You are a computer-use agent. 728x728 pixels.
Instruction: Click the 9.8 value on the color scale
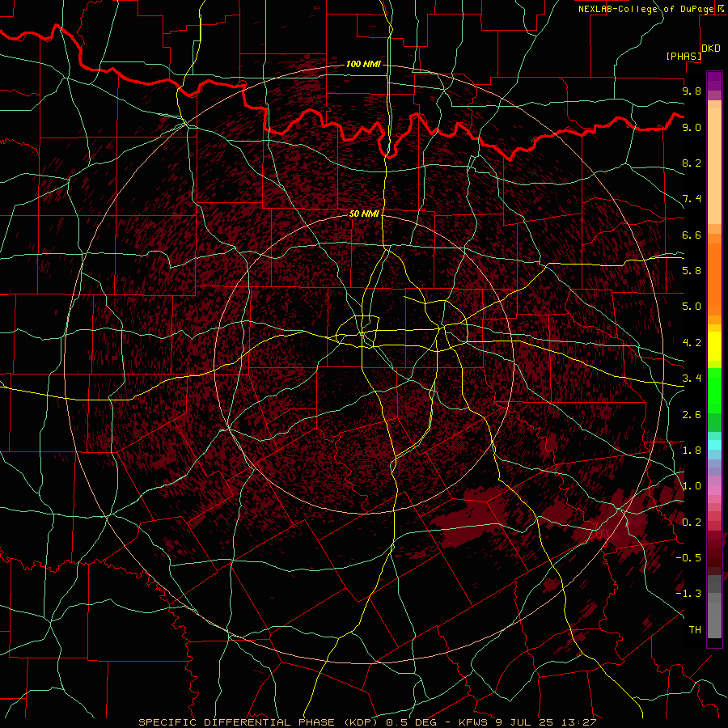692,91
